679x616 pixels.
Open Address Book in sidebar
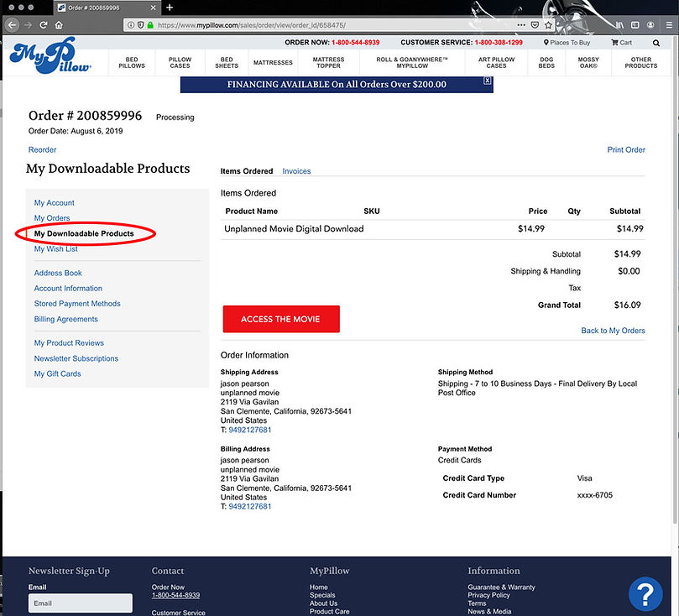pos(58,273)
